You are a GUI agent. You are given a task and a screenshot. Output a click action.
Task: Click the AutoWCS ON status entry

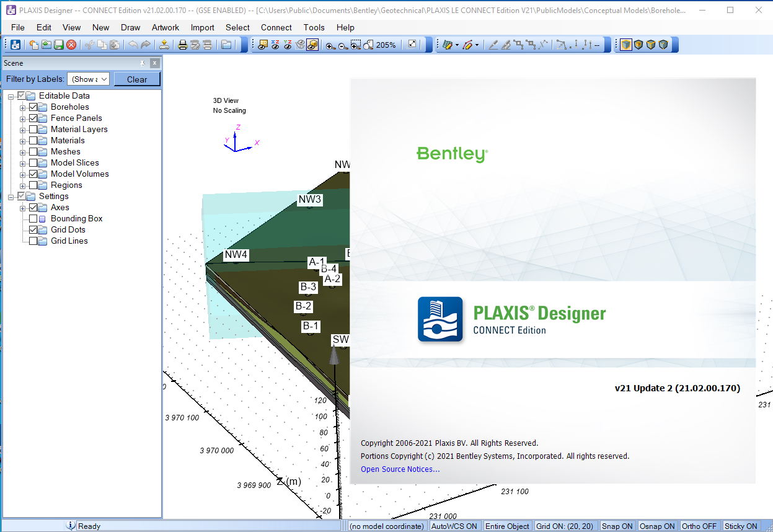coord(454,526)
